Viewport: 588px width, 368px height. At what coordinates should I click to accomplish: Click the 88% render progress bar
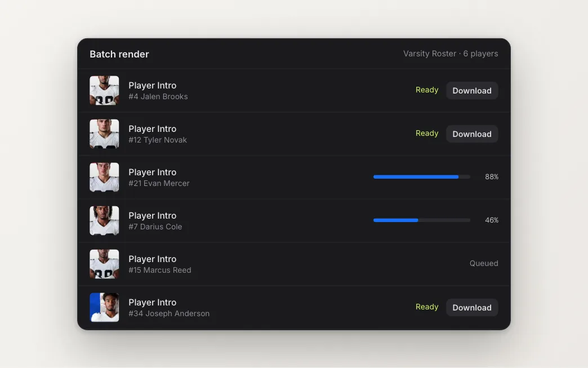(422, 177)
